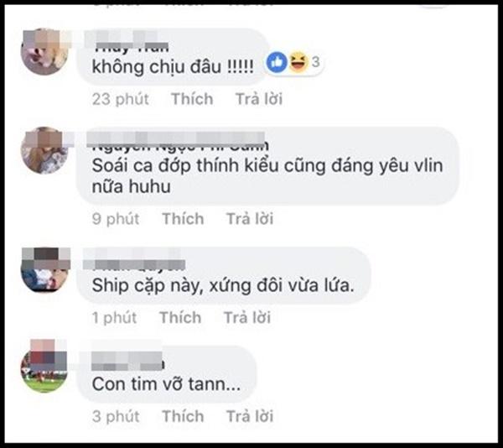Screen dimensions: 503x448
Task: Reply to the "Ship cặp này" comment
Action: click(x=247, y=317)
